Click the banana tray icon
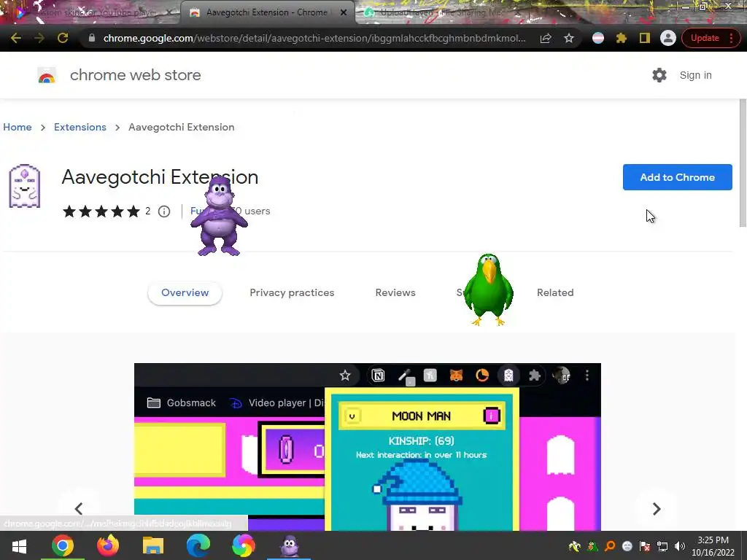747x560 pixels. 575,546
